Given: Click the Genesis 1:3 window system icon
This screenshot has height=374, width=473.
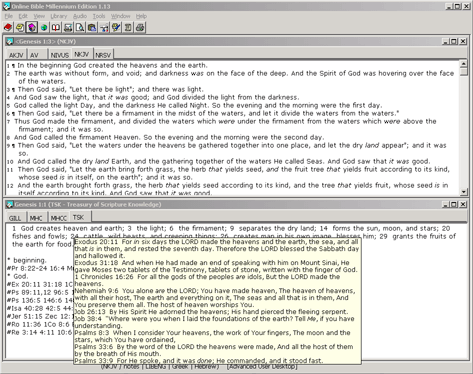Looking at the screenshot, I should coord(10,41).
